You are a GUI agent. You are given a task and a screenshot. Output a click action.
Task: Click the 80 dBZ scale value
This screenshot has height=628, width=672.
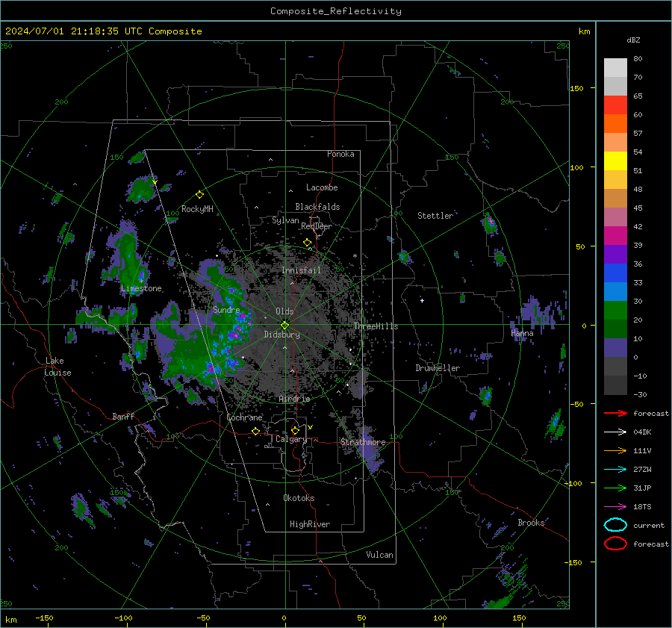click(638, 59)
